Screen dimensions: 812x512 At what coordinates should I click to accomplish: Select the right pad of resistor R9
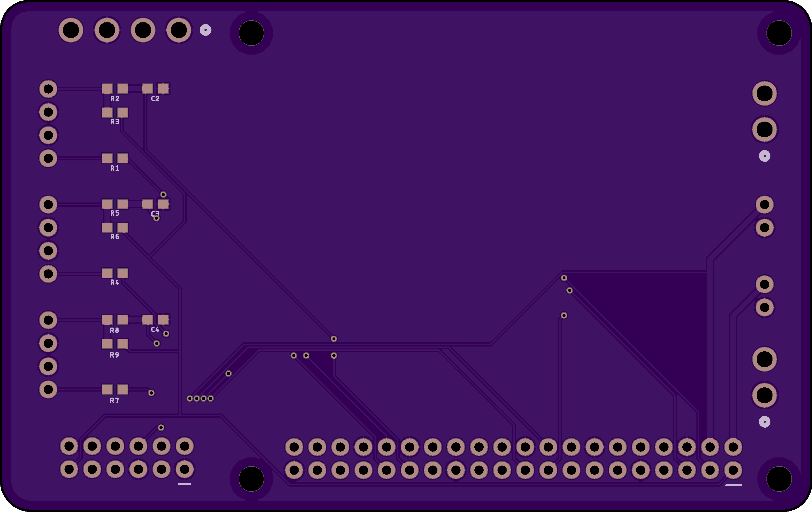(x=123, y=344)
